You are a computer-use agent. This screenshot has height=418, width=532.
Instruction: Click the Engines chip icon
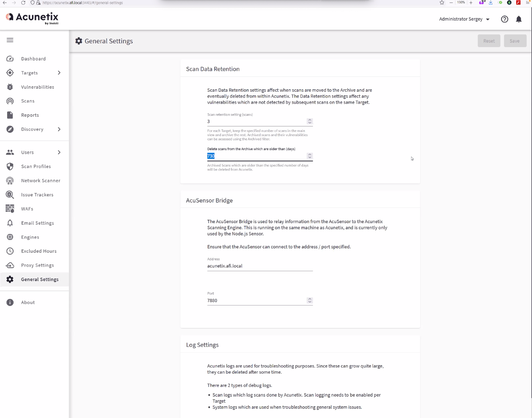10,237
